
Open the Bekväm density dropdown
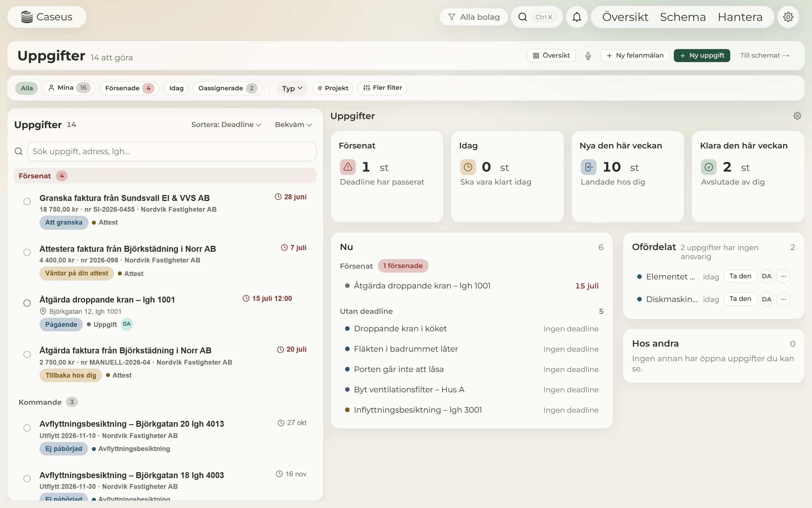tap(294, 125)
